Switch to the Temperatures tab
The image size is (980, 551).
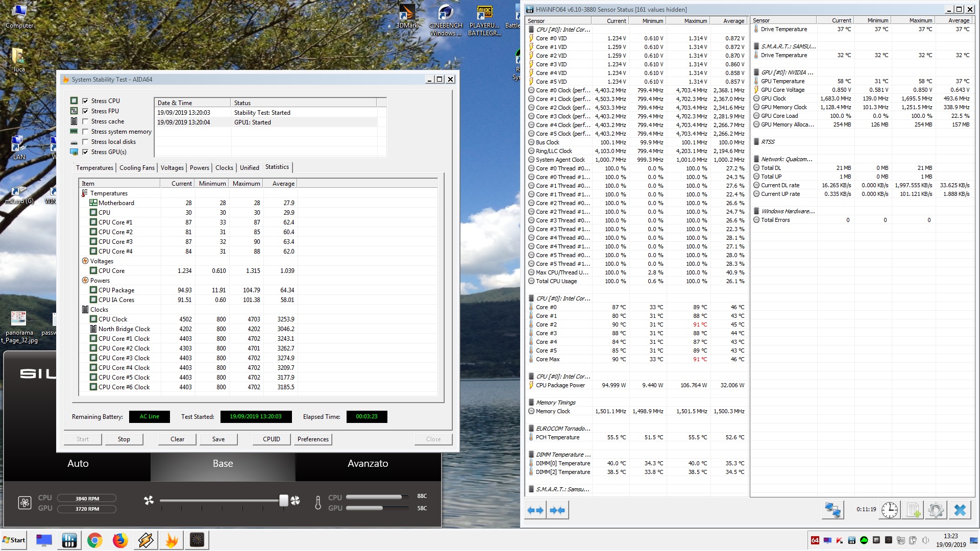tap(94, 168)
